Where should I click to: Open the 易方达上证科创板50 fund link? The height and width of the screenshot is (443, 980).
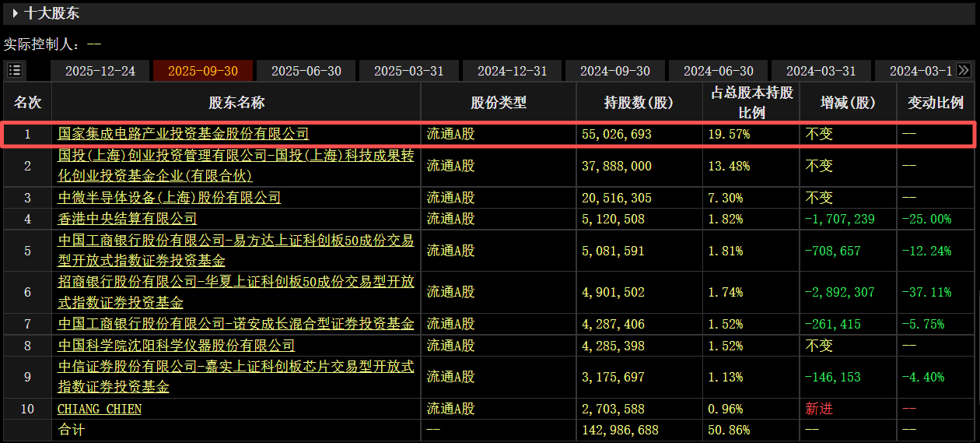(235, 241)
